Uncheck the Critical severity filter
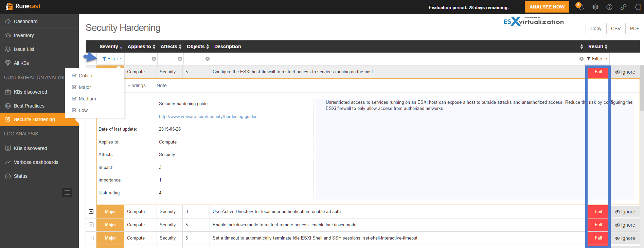 click(x=74, y=76)
